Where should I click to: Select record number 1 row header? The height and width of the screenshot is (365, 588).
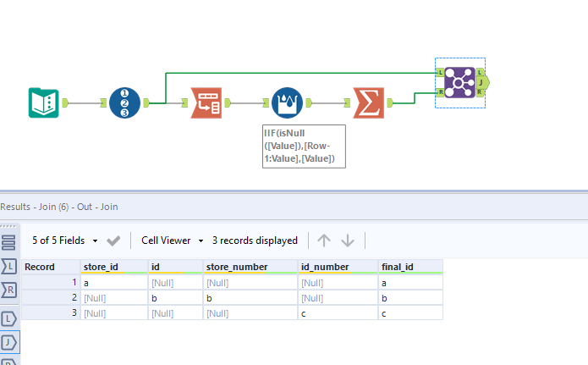point(51,282)
